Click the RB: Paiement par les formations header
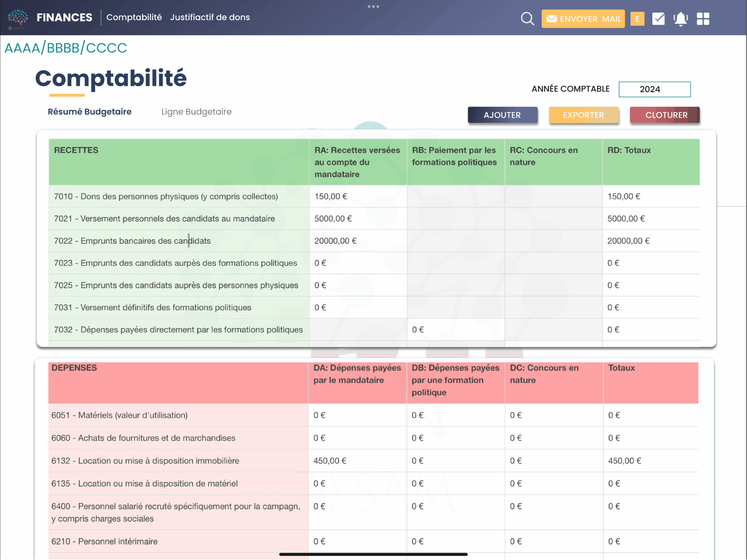Screen dimensions: 747x560 455,162
